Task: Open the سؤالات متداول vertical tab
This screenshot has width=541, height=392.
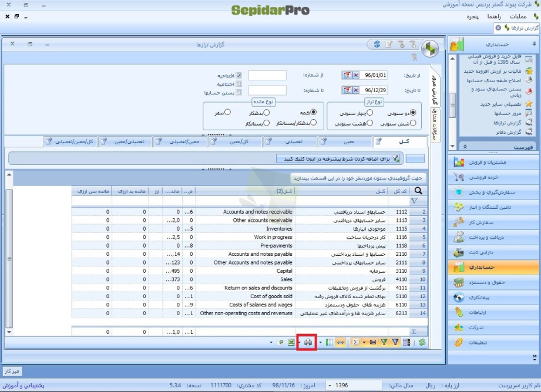Action: point(435,125)
